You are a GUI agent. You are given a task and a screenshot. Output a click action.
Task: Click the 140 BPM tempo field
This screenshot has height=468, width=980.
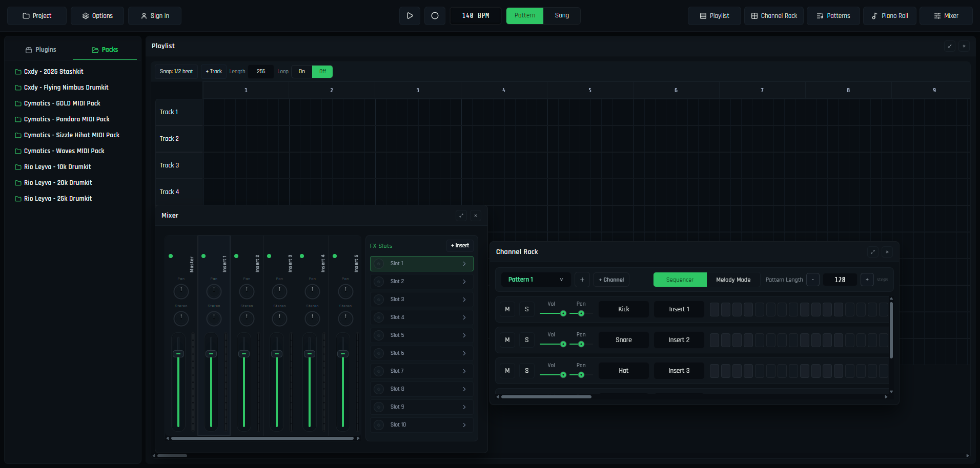pos(475,16)
